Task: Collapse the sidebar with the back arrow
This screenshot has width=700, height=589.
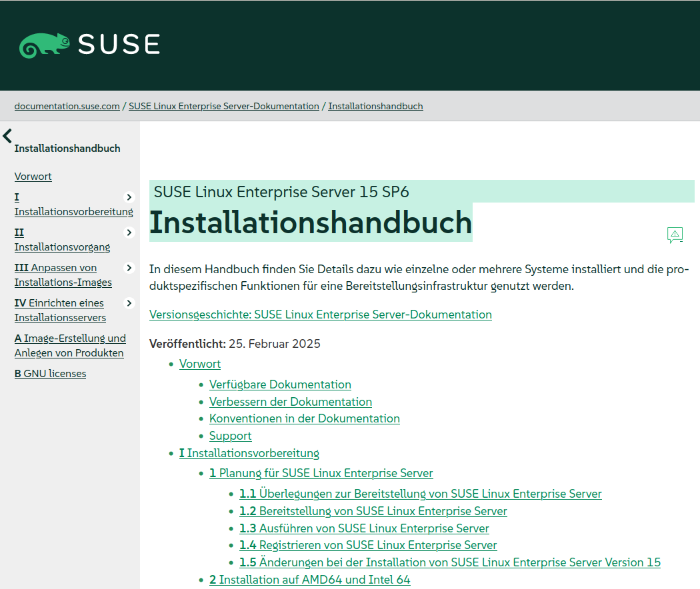Action: 7,135
